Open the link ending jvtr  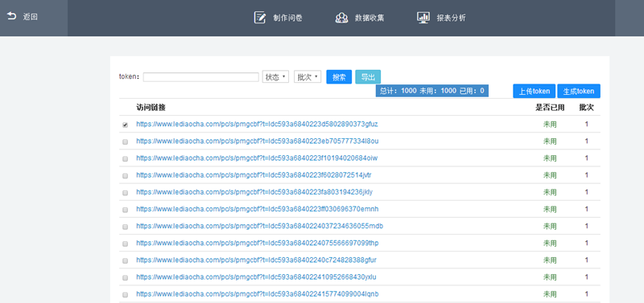(x=254, y=175)
